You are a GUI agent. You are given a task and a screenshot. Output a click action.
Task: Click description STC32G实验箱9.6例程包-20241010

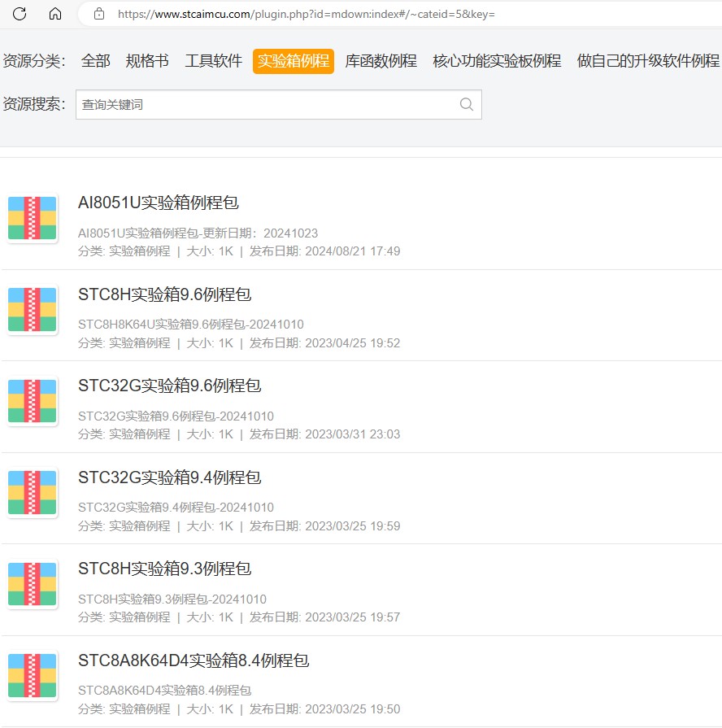pos(176,416)
